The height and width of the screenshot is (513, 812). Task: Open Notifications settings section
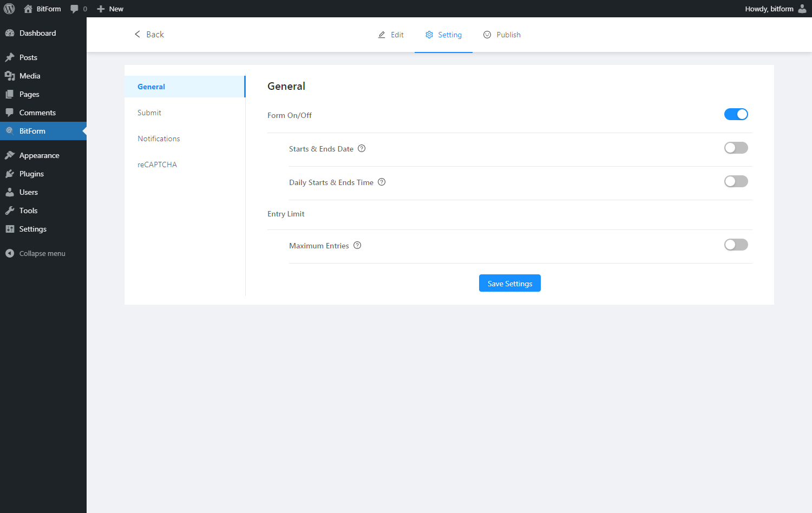pos(185,139)
